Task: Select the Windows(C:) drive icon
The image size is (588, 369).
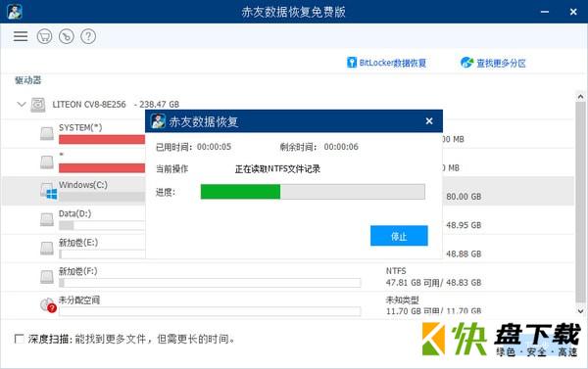Action: [48, 191]
